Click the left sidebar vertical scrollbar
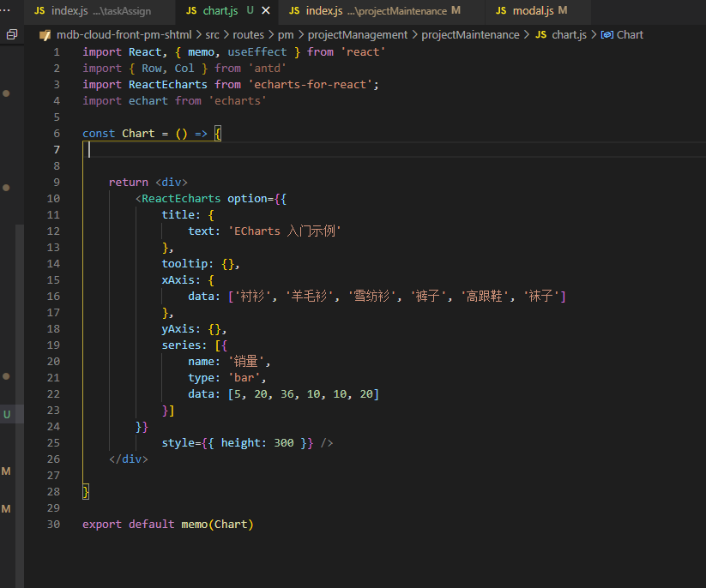This screenshot has width=706, height=588. coord(20,405)
